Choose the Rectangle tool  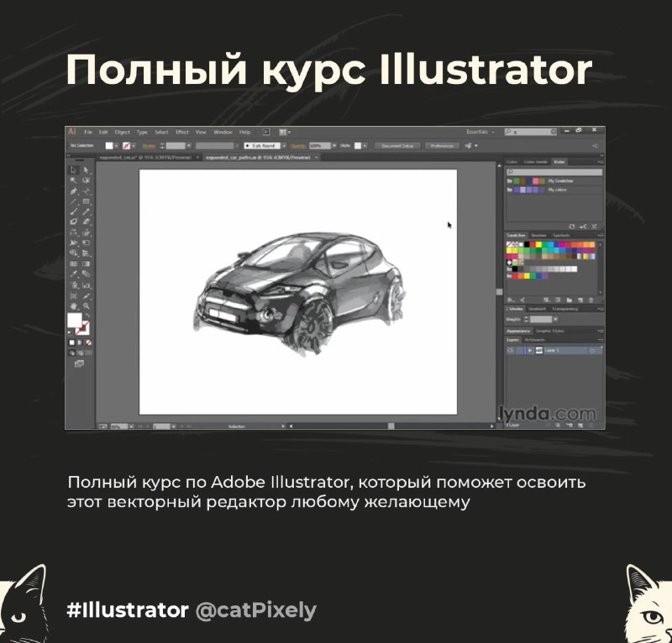point(87,201)
